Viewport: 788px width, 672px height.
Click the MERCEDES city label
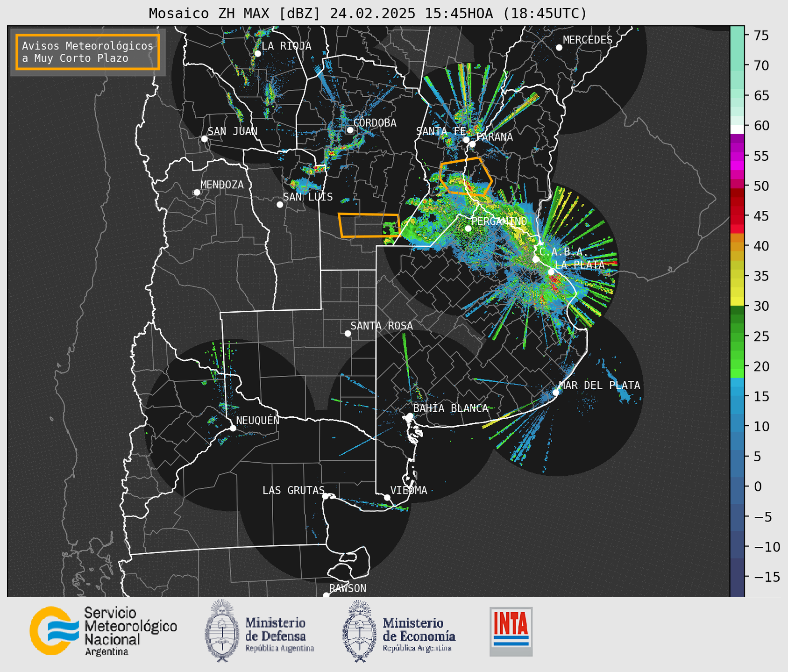point(588,40)
